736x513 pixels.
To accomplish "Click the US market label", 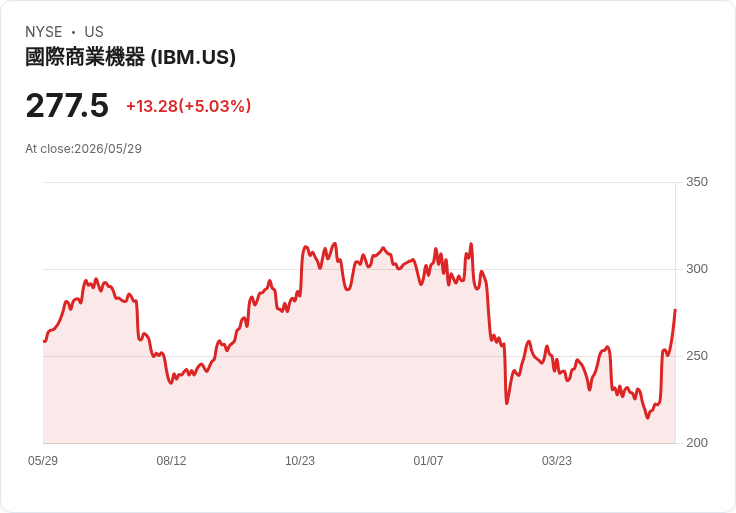I will pyautogui.click(x=94, y=32).
